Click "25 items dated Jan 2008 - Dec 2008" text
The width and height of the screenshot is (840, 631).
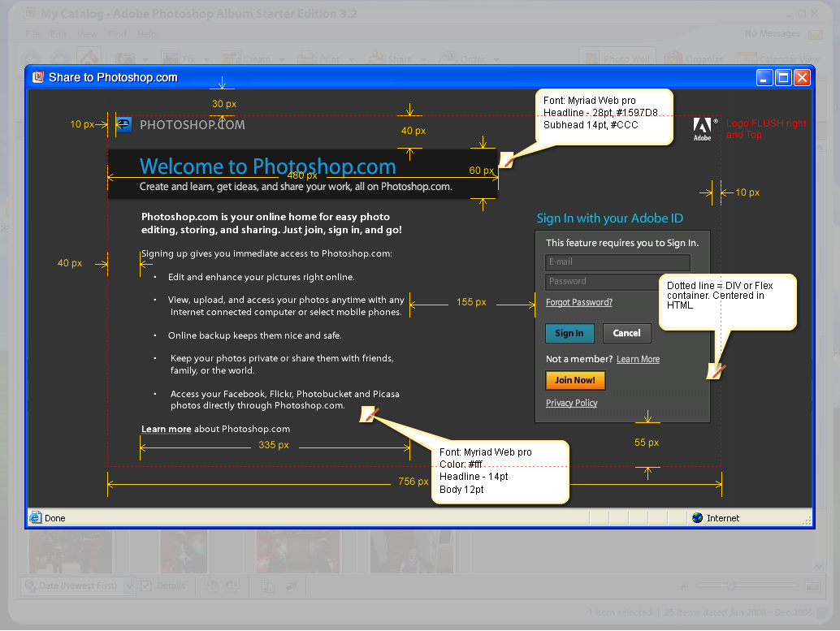738,612
